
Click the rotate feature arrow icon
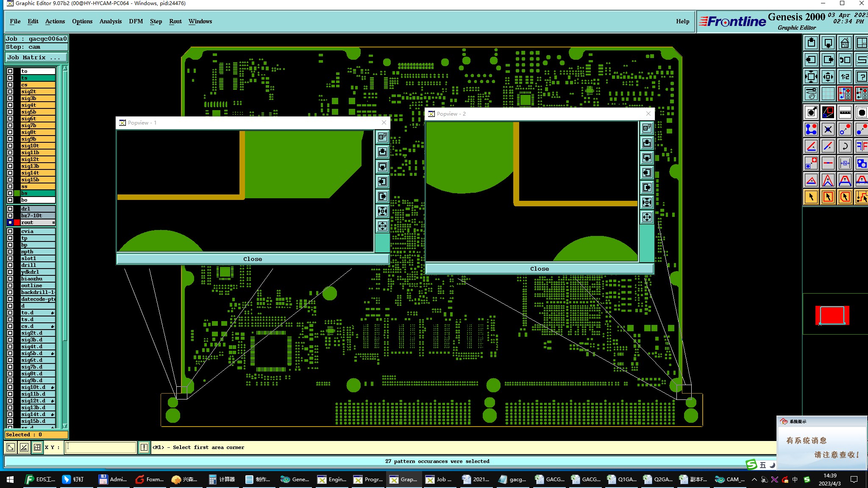pos(845,146)
